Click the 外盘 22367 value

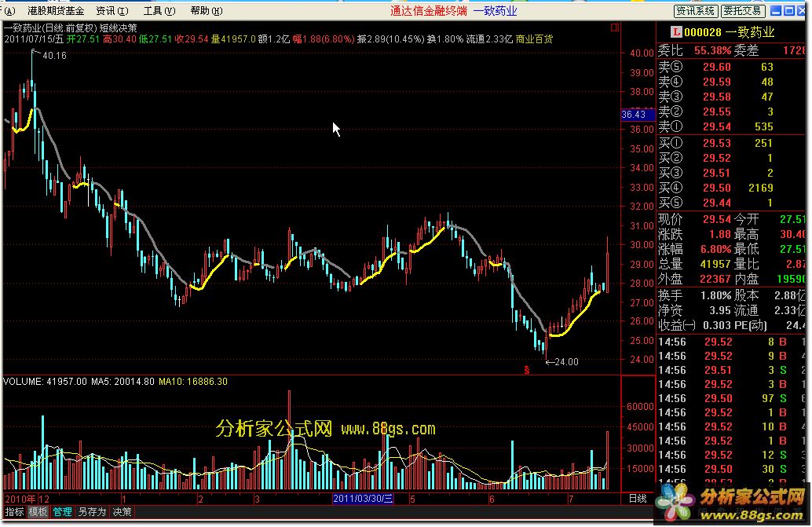pos(715,280)
